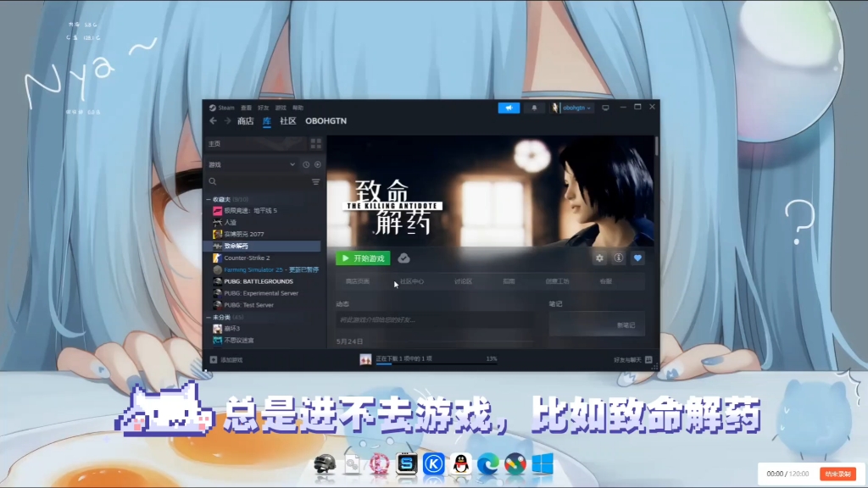Open the notifications bell
The image size is (868, 488).
tap(534, 108)
